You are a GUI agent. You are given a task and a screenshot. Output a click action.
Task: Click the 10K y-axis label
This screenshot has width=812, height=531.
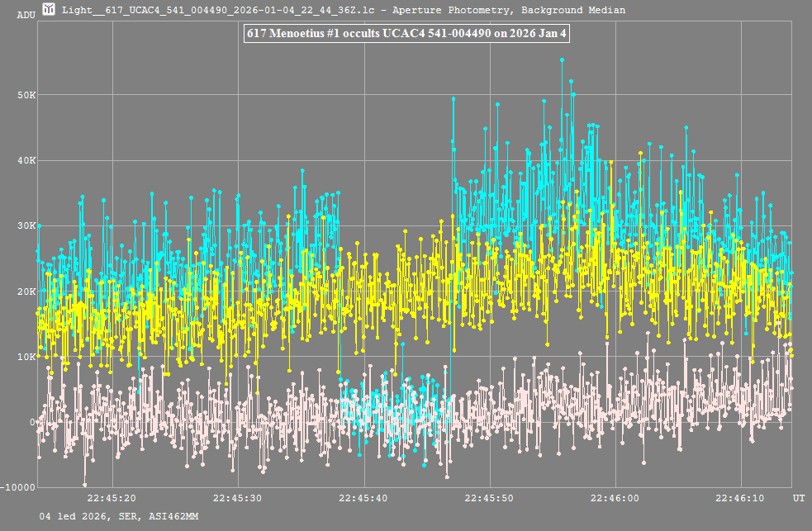[26, 357]
